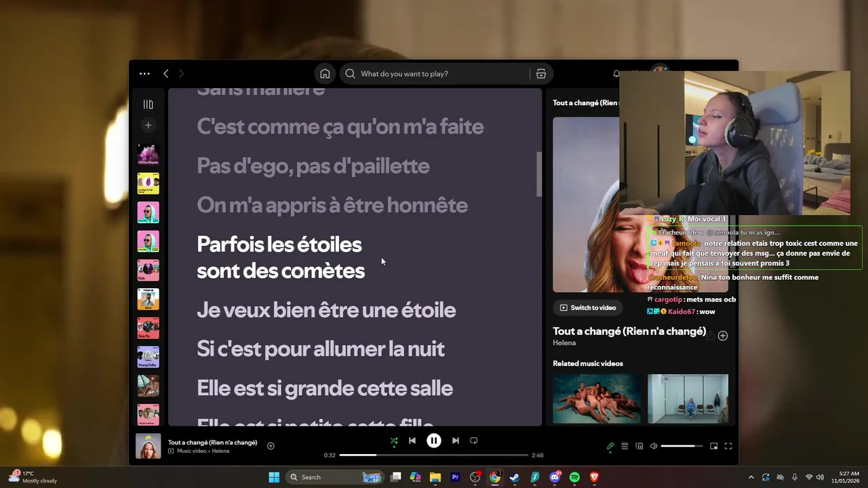Image resolution: width=868 pixels, height=488 pixels.
Task: Open artist Helena in Now Playing panel
Action: tap(564, 343)
